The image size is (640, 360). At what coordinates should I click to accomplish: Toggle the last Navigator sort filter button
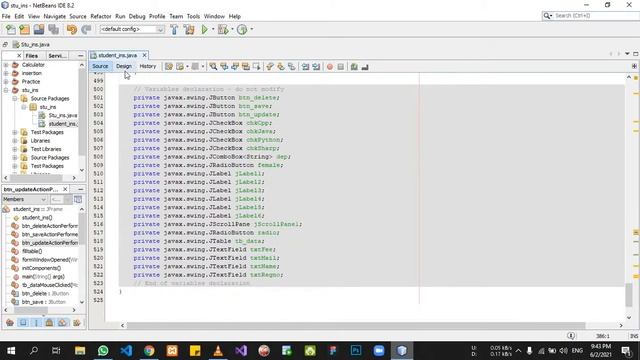[x=76, y=322]
